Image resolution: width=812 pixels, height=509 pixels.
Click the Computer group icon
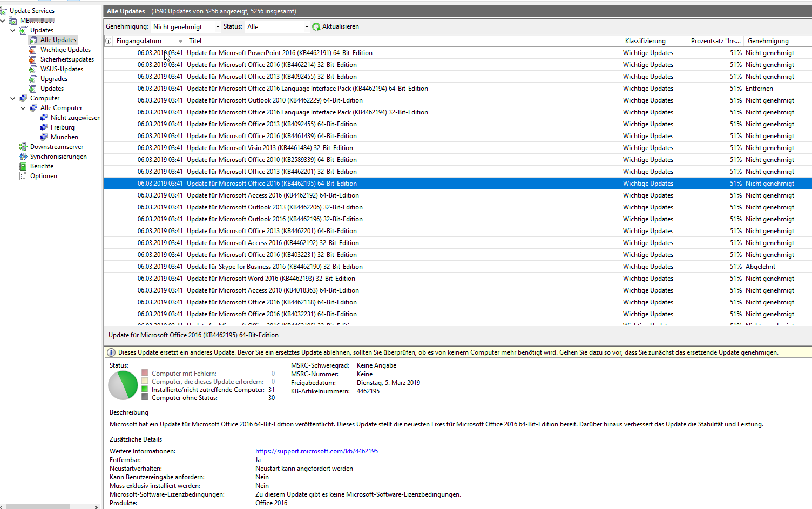(x=23, y=98)
